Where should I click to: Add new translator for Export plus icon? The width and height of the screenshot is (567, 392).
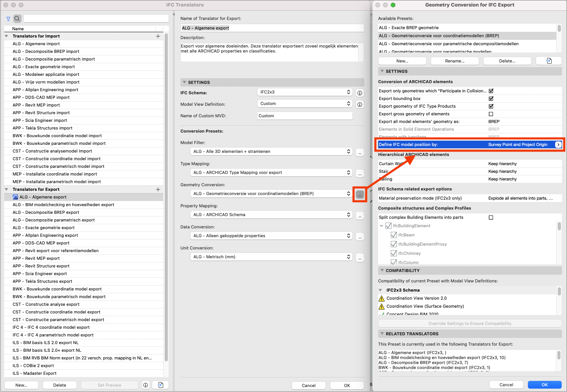[158, 189]
